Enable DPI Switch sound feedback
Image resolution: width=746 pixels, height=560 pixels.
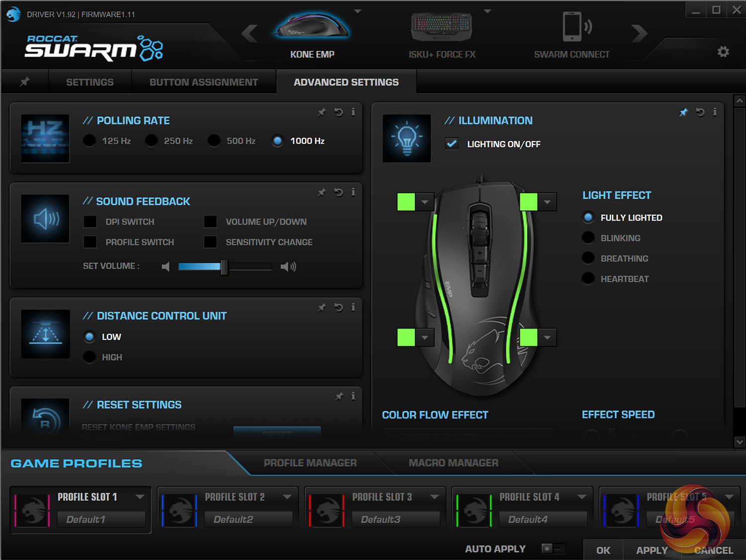point(90,222)
